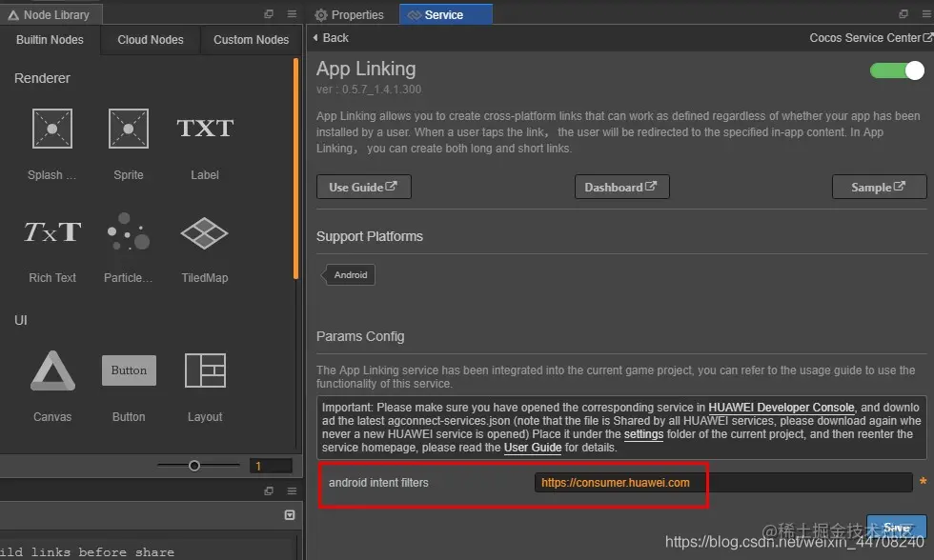Choose the Button UI node
The height and width of the screenshot is (560, 934).
coord(129,370)
